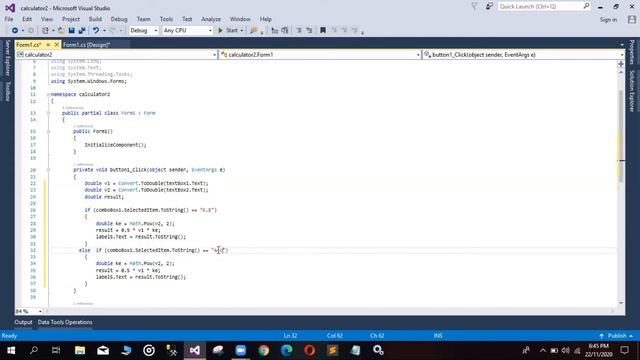640x360 pixels.
Task: Click the Find in Files icon
Action: (253, 31)
